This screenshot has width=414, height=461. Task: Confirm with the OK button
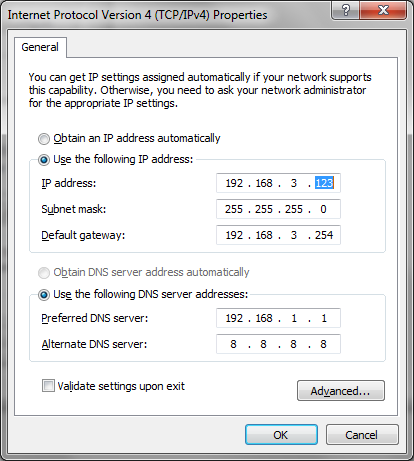[x=281, y=435]
